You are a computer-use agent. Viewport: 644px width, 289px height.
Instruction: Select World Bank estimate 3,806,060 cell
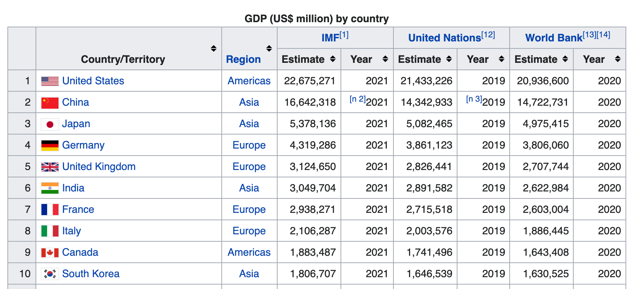541,145
